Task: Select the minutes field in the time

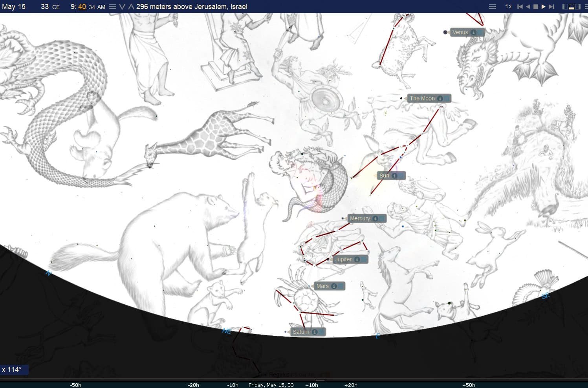Action: point(82,7)
